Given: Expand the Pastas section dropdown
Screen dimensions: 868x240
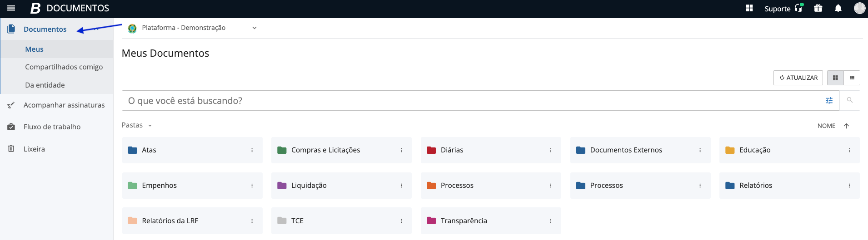Looking at the screenshot, I should coord(150,126).
